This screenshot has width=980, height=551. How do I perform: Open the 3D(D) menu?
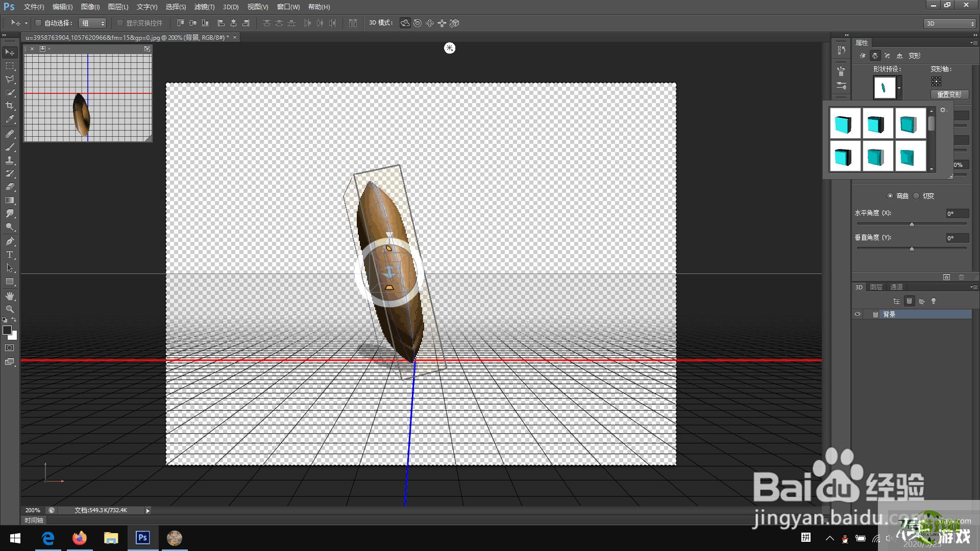pyautogui.click(x=231, y=7)
